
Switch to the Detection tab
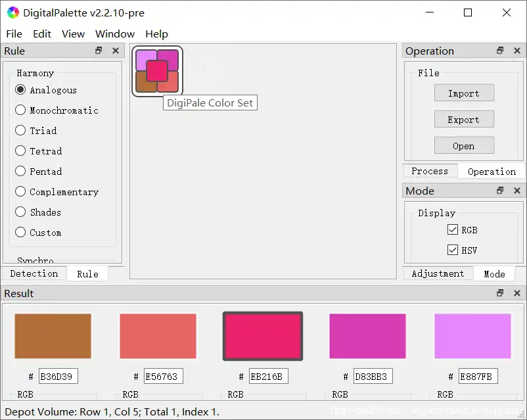34,273
